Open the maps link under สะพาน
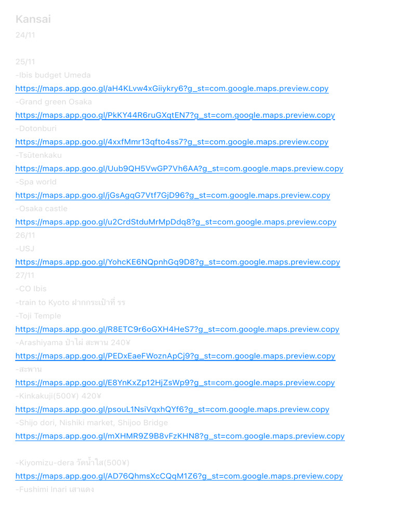Screen dimensions: 399x532 coord(175,383)
